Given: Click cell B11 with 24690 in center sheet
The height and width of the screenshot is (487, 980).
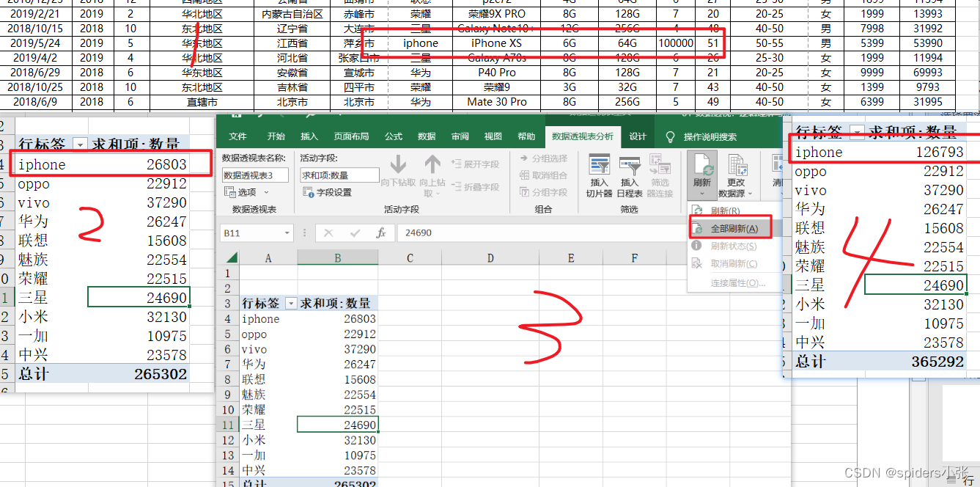Looking at the screenshot, I should 338,425.
